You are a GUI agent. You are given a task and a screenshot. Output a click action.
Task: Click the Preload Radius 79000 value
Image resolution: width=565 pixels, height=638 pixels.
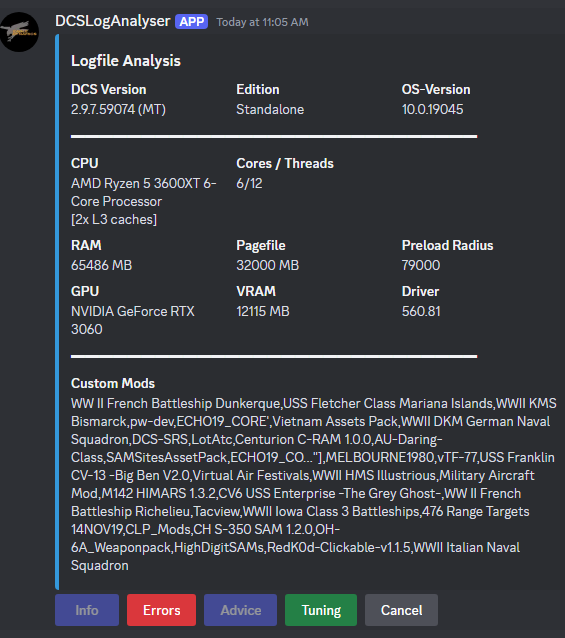pyautogui.click(x=421, y=265)
